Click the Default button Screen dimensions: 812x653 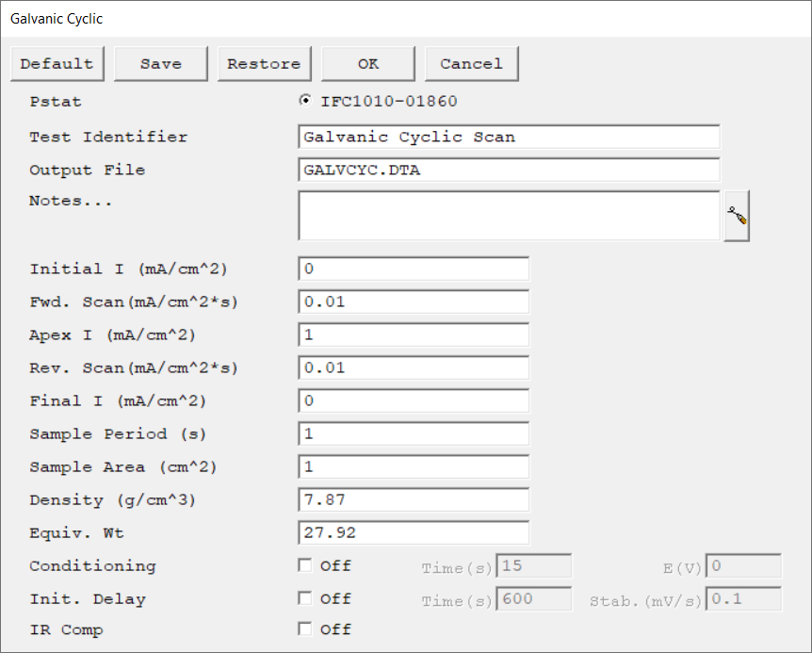57,64
